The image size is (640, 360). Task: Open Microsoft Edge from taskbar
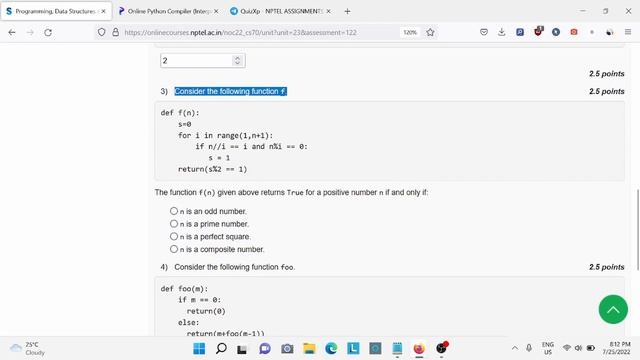pyautogui.click(x=331, y=348)
